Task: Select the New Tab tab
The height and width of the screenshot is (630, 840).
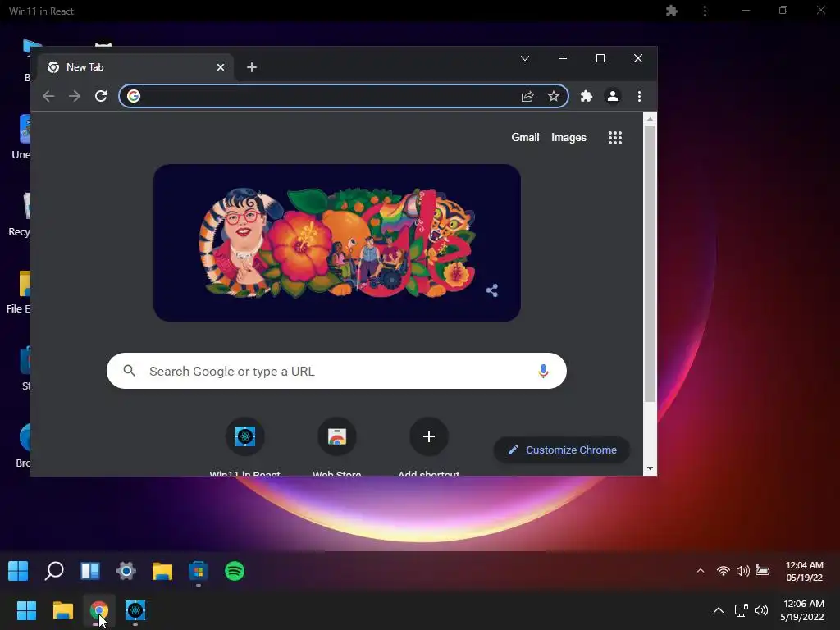Action: click(x=135, y=67)
